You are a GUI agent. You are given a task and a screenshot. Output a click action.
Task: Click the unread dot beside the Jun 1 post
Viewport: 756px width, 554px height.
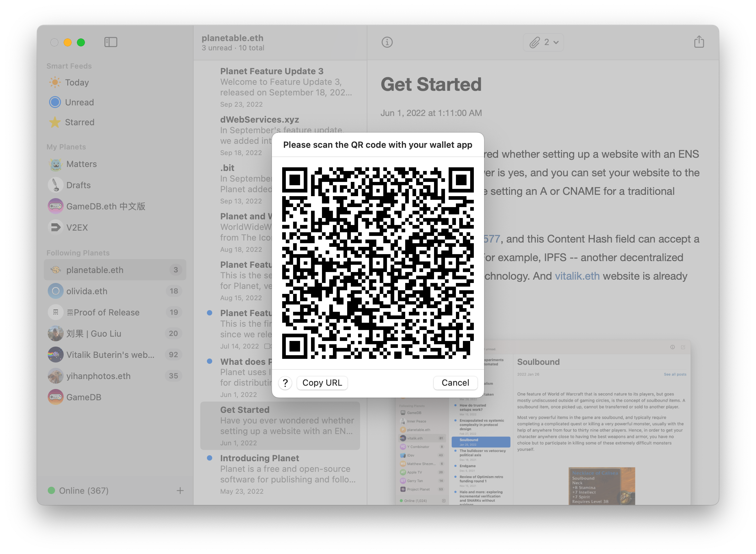click(210, 361)
